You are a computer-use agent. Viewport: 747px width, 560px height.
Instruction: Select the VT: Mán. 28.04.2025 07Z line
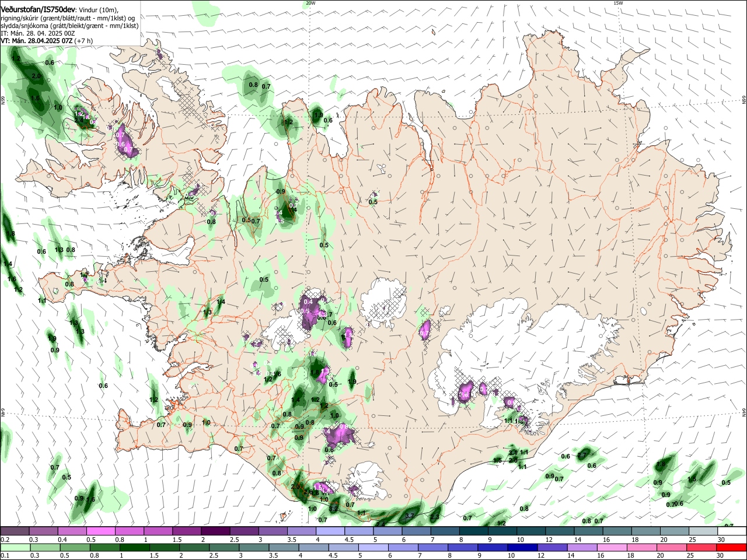(x=37, y=41)
